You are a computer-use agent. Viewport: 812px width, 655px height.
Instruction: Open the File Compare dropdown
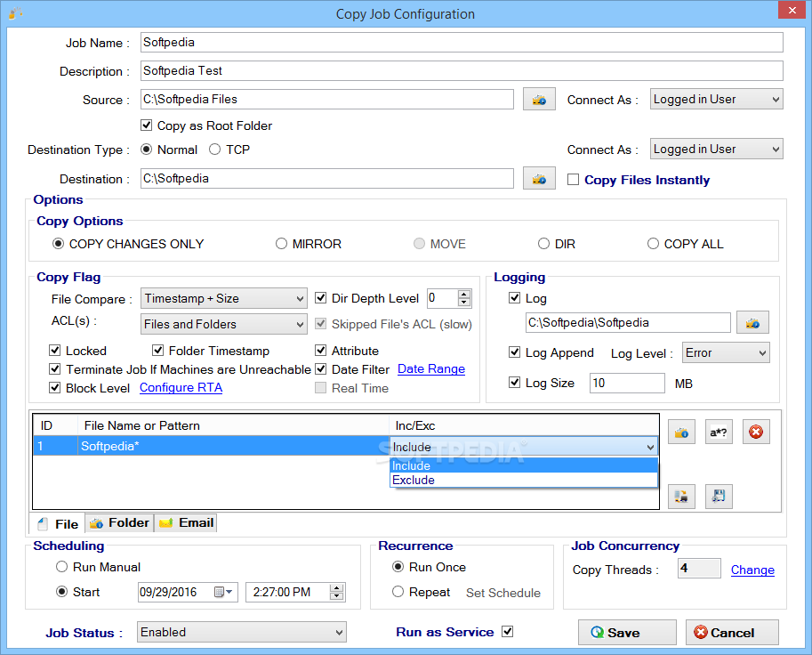pos(224,298)
